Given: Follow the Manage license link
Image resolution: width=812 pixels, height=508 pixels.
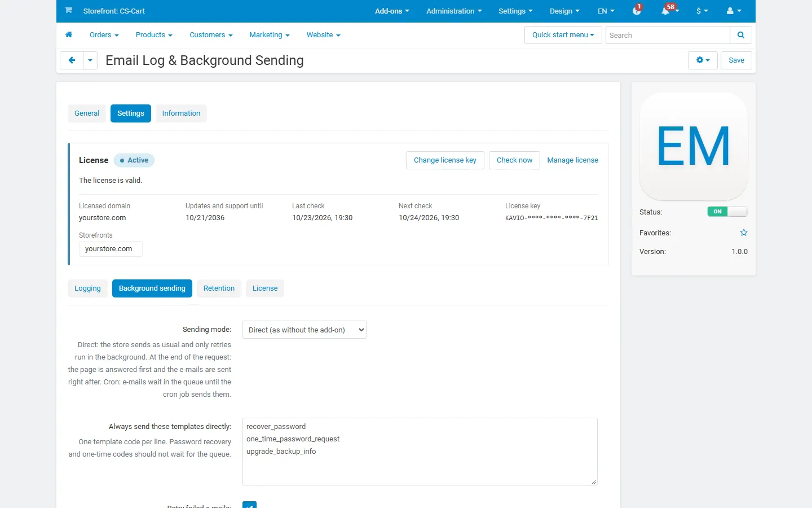Looking at the screenshot, I should (572, 160).
